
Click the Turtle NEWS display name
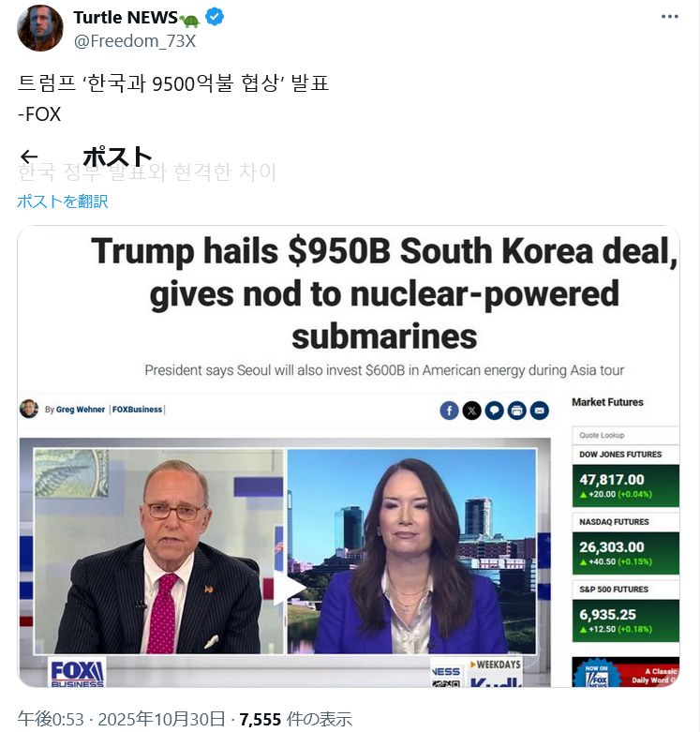125,18
